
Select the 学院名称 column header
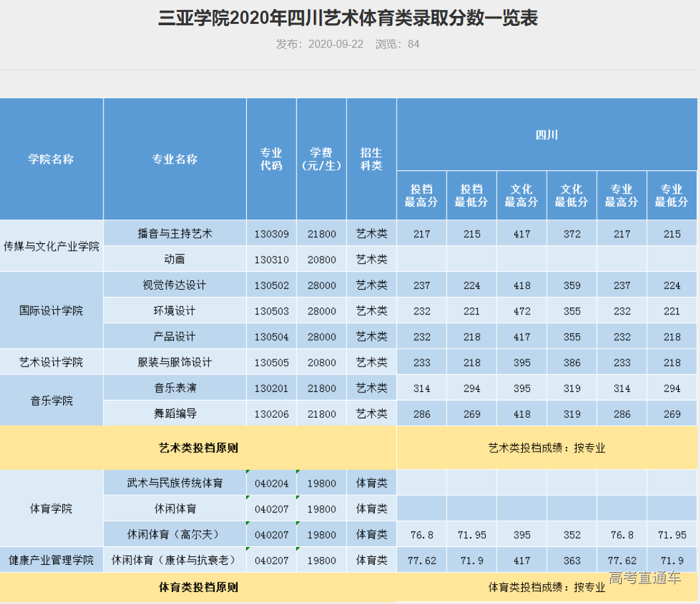point(52,159)
